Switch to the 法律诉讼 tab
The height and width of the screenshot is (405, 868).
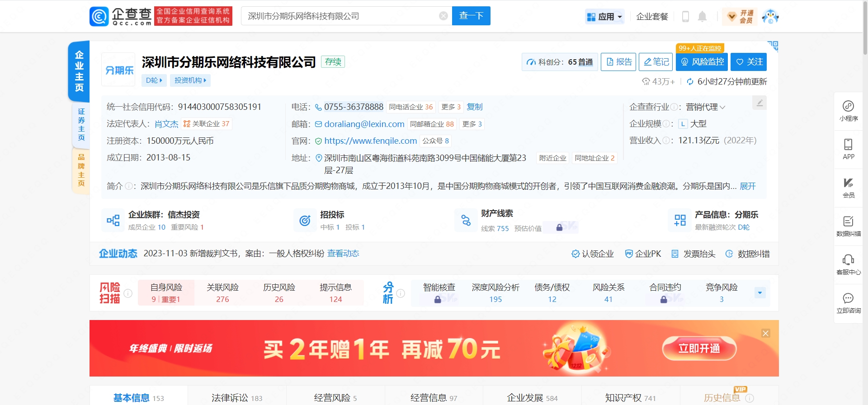(x=236, y=397)
